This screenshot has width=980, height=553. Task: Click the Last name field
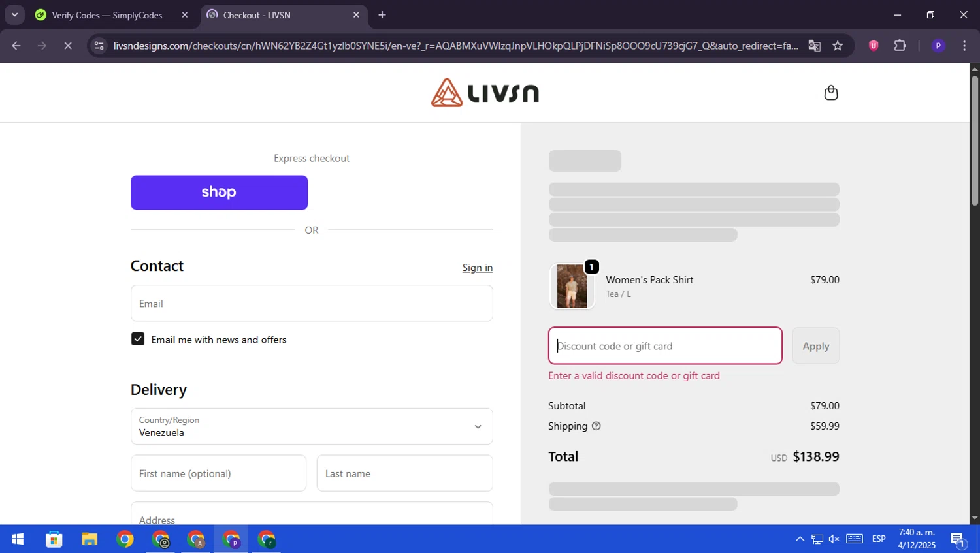tap(404, 473)
